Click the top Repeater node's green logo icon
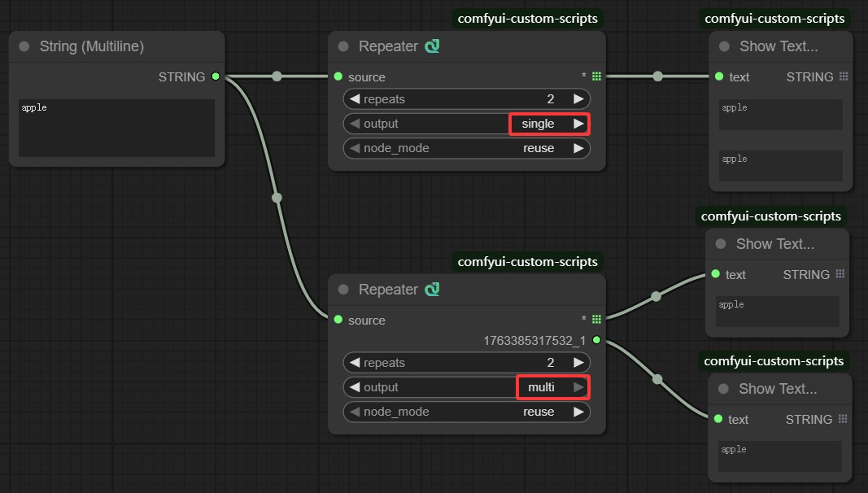This screenshot has height=493, width=868. pos(432,46)
